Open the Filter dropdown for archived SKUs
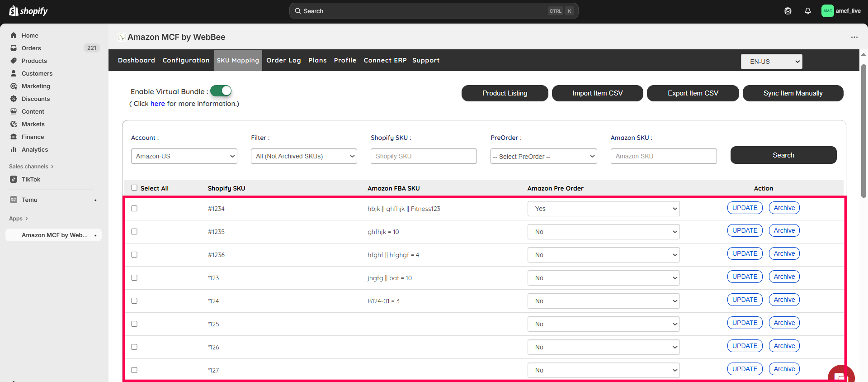This screenshot has height=382, width=868. pyautogui.click(x=304, y=156)
